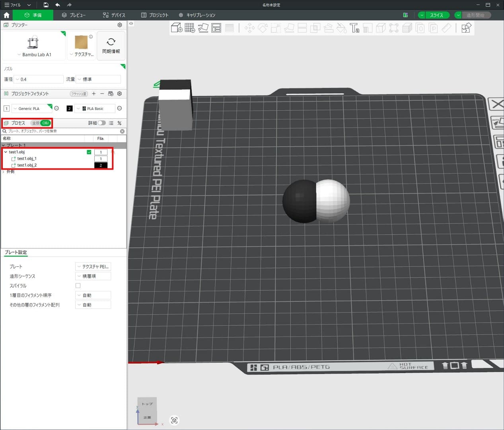504x430 pixels.
Task: Click the green スライス button
Action: [436, 15]
